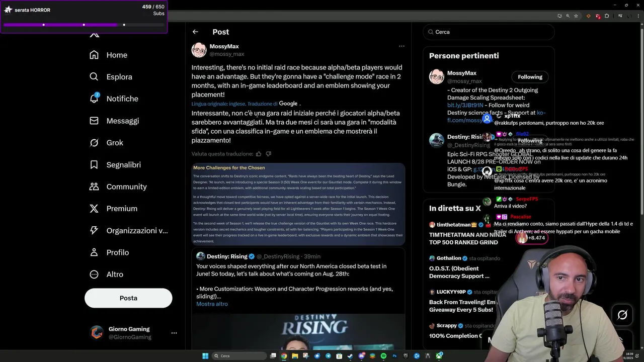Open Steam from the taskbar
The width and height of the screenshot is (644, 362).
350,356
